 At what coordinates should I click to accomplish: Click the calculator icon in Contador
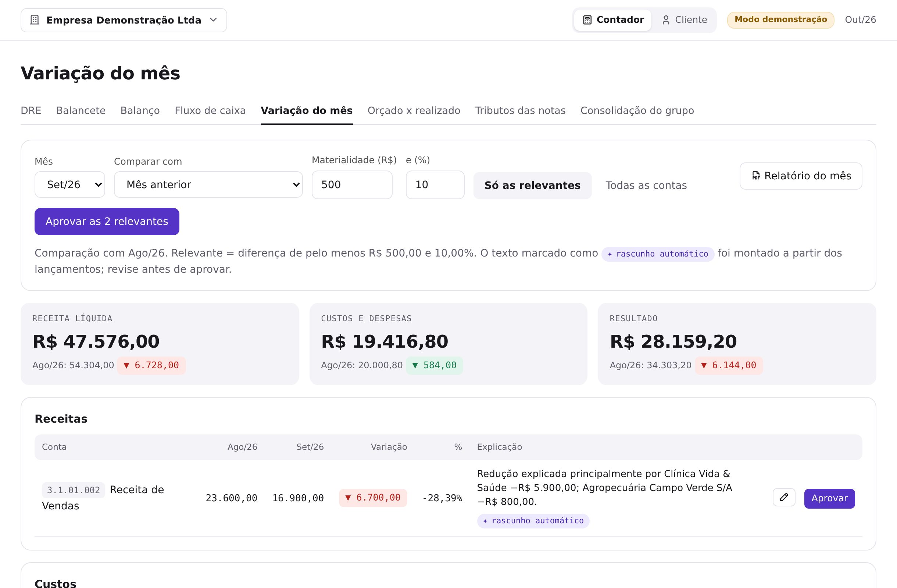pyautogui.click(x=587, y=20)
